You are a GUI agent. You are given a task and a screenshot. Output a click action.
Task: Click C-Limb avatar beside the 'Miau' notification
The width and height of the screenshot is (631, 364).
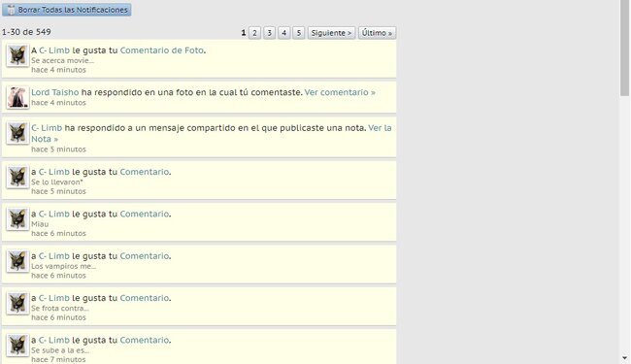coord(17,218)
